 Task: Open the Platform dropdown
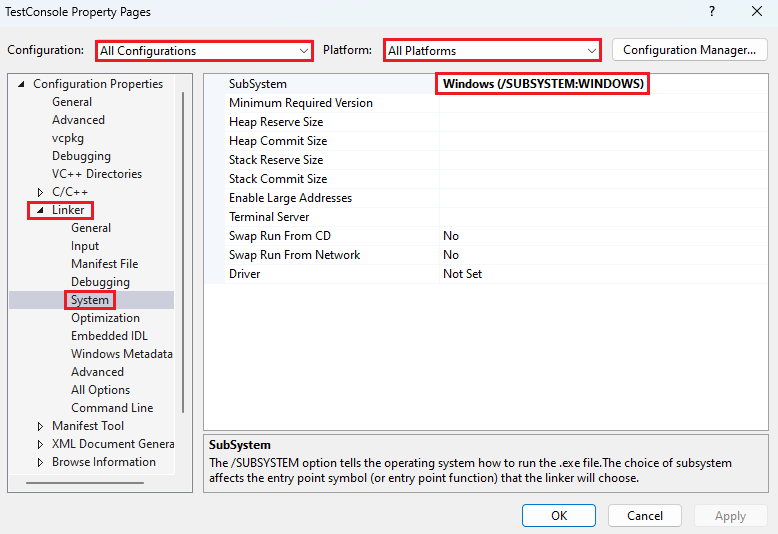(x=492, y=51)
